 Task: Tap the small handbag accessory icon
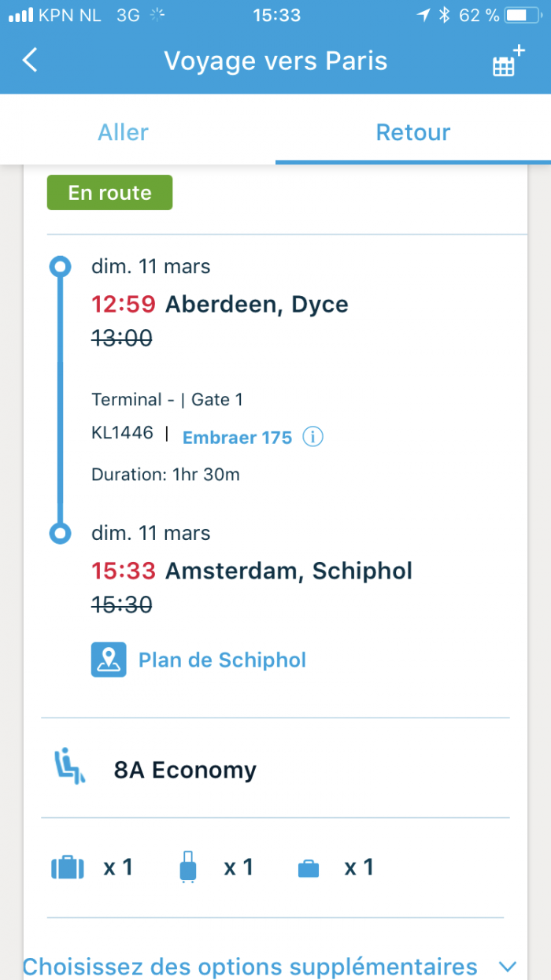[309, 868]
